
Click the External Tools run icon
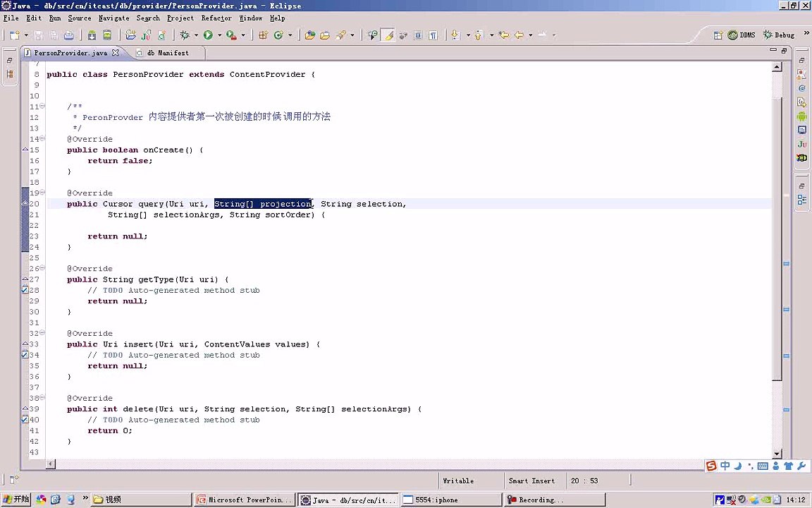pyautogui.click(x=231, y=35)
